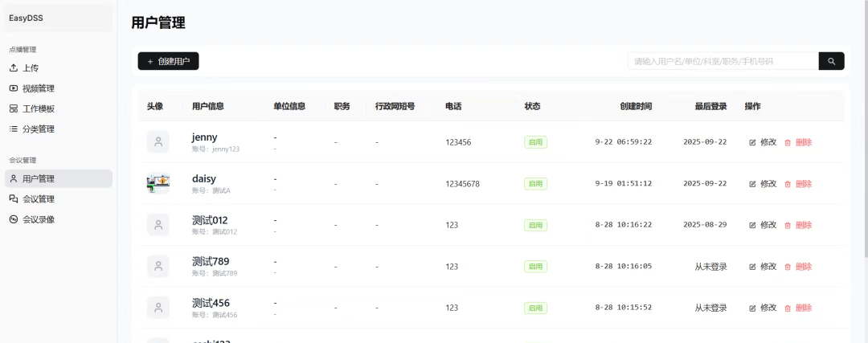The height and width of the screenshot is (343, 868).
Task: Focus the user search input field
Action: tap(723, 61)
